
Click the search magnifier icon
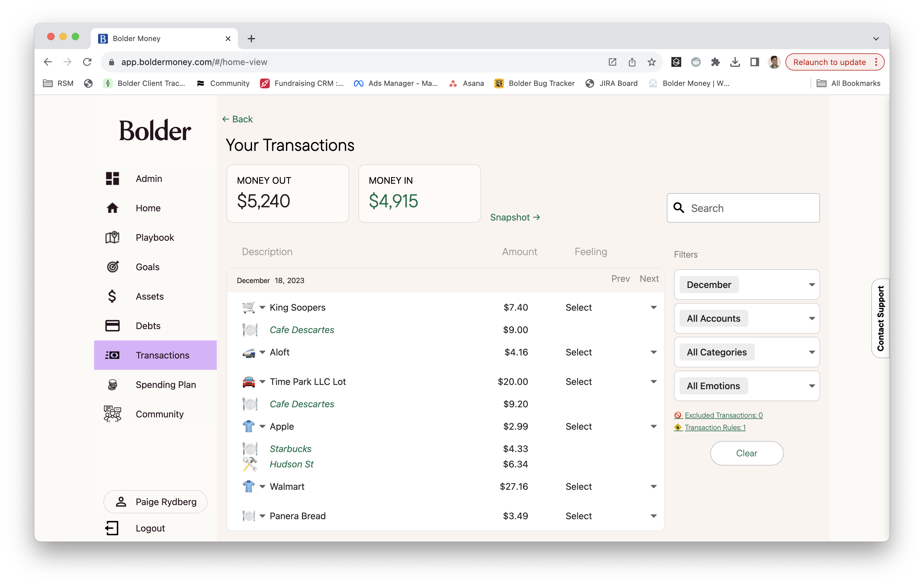pyautogui.click(x=679, y=208)
